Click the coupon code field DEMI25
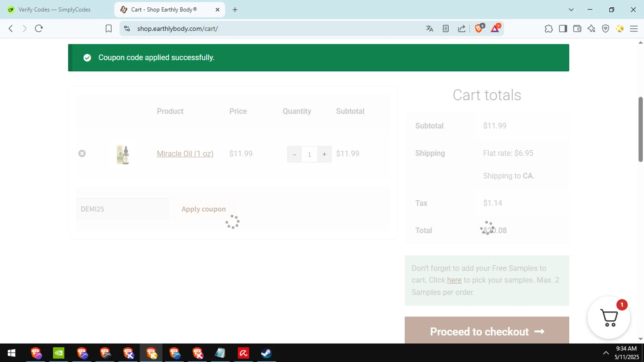This screenshot has height=362, width=644. coord(122,209)
